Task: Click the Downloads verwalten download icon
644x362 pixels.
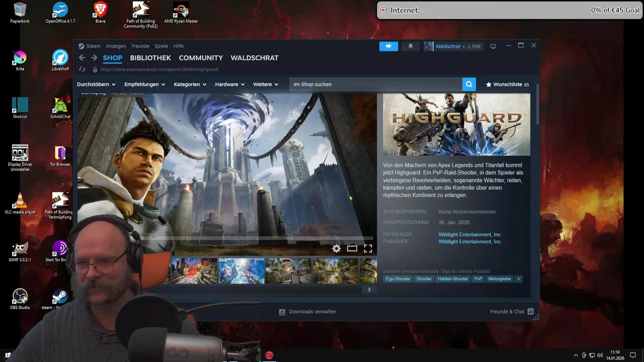Action: pyautogui.click(x=282, y=312)
